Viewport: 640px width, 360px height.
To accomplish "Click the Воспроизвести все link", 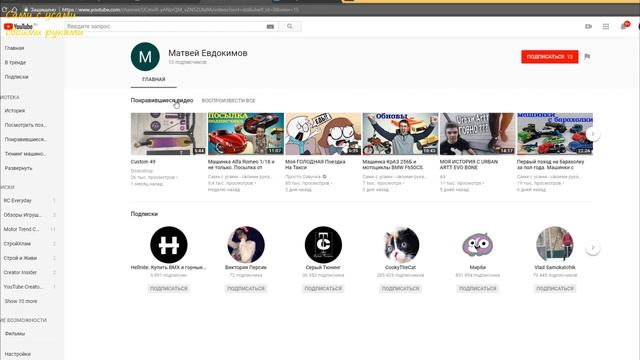I will coord(228,100).
